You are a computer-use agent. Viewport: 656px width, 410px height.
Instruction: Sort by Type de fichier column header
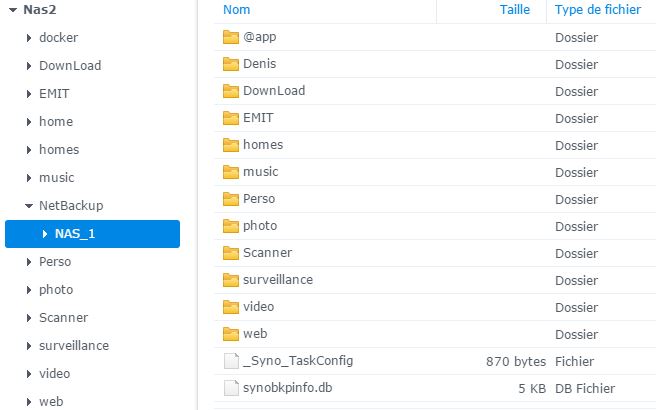point(597,10)
